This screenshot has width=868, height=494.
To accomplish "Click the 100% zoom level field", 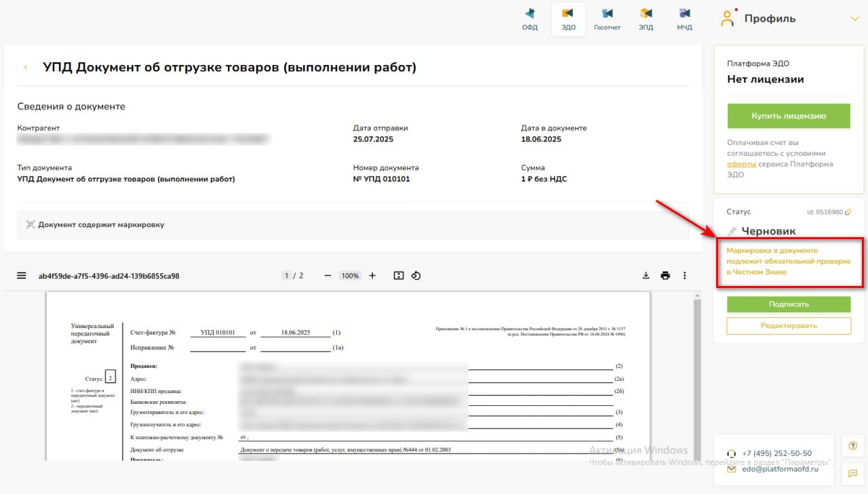I will point(350,276).
